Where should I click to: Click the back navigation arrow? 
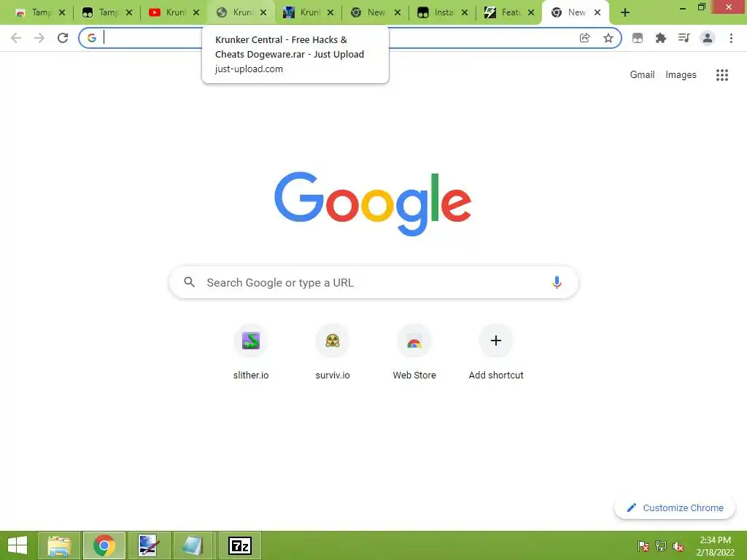[16, 38]
